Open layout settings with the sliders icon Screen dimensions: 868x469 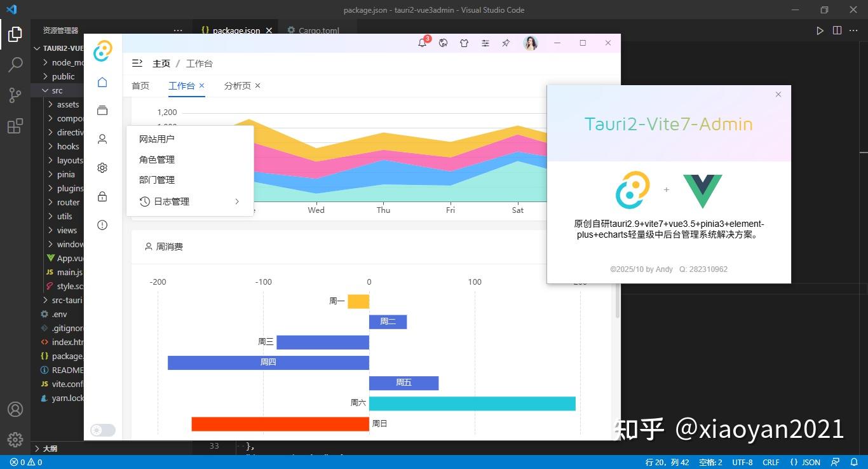tap(485, 43)
